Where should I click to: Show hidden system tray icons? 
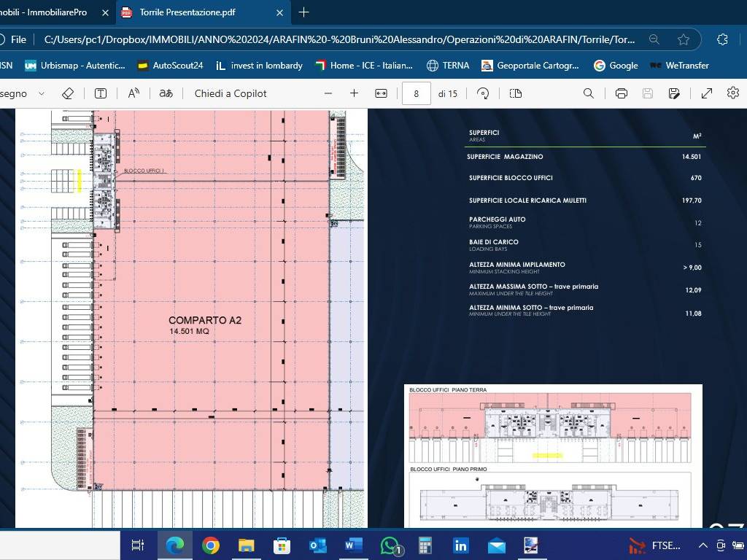(703, 545)
